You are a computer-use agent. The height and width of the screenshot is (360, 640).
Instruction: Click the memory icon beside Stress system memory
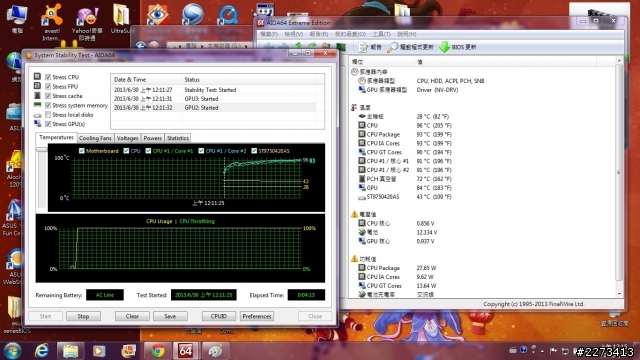pos(38,105)
